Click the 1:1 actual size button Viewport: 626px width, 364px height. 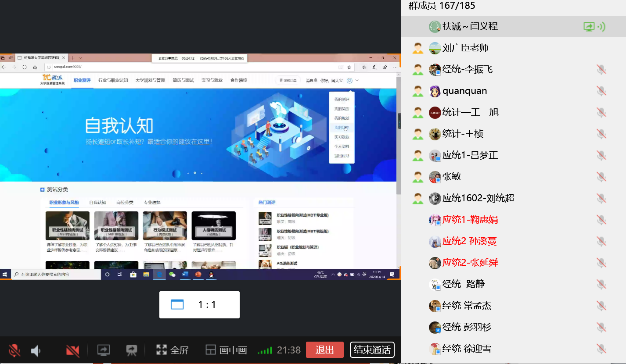199,305
